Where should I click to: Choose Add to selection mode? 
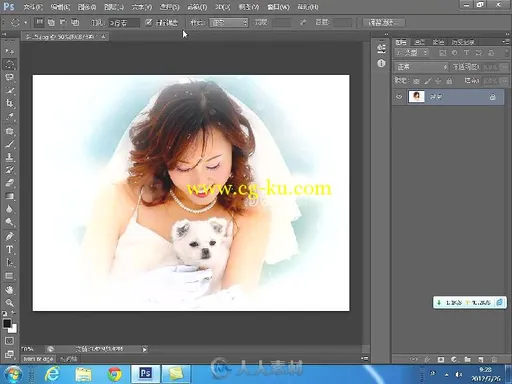(x=51, y=22)
